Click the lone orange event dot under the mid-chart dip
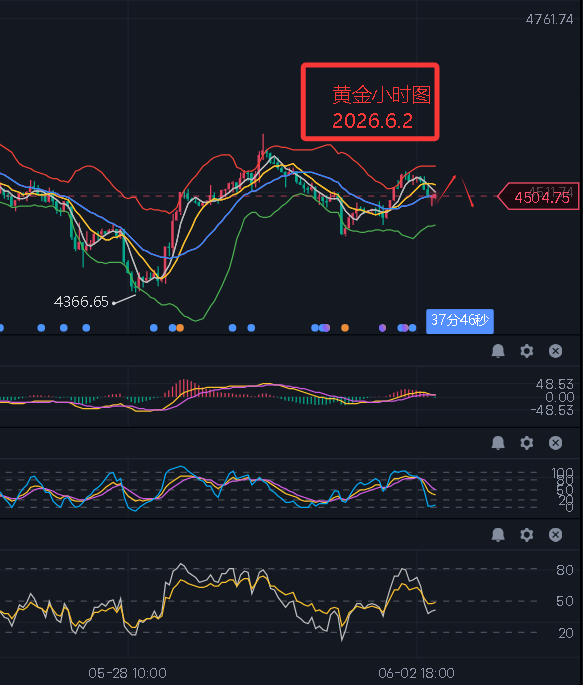Image resolution: width=583 pixels, height=685 pixels. tap(345, 328)
